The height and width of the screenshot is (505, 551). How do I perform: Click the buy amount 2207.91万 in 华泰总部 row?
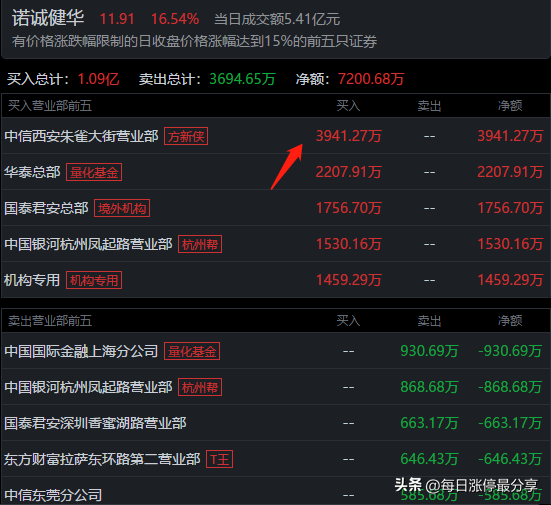coord(348,172)
